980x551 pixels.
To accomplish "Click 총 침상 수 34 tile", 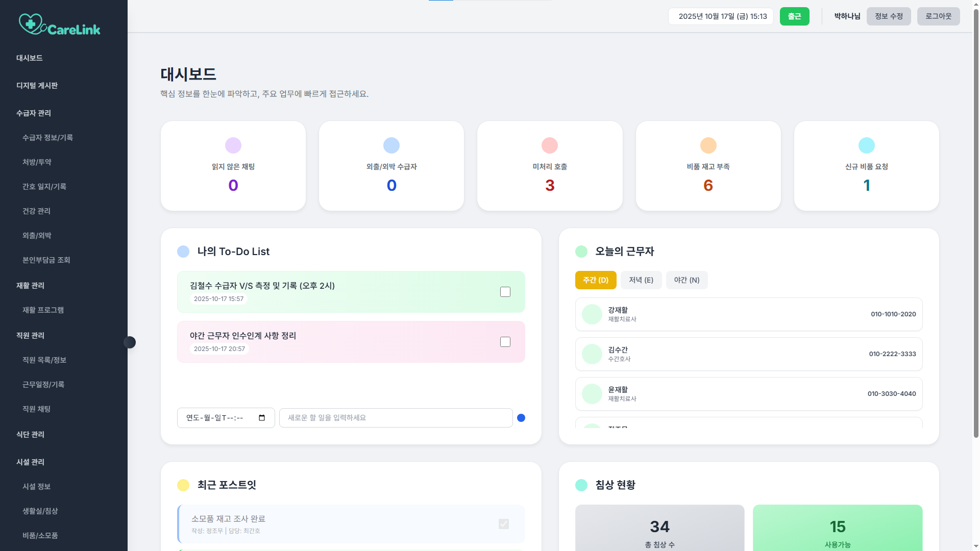I will click(660, 528).
